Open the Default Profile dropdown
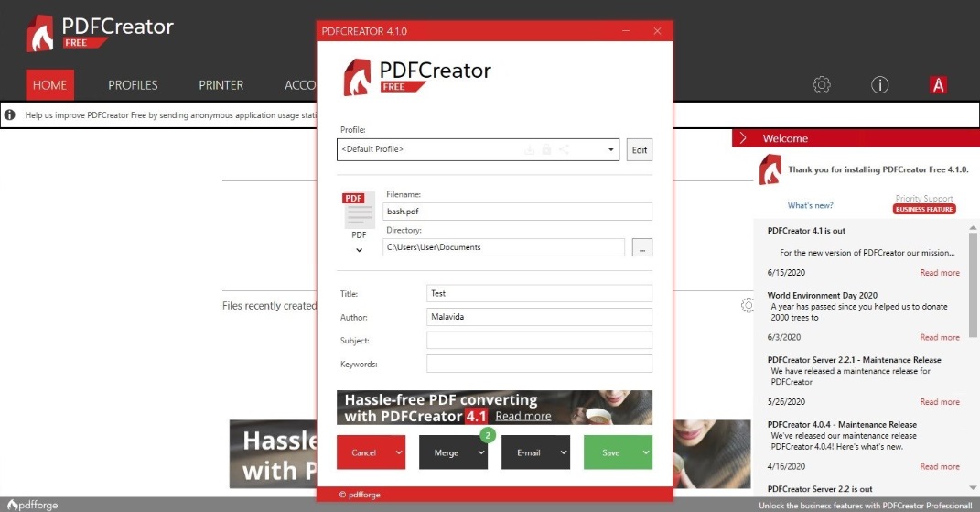980x512 pixels. pos(479,149)
